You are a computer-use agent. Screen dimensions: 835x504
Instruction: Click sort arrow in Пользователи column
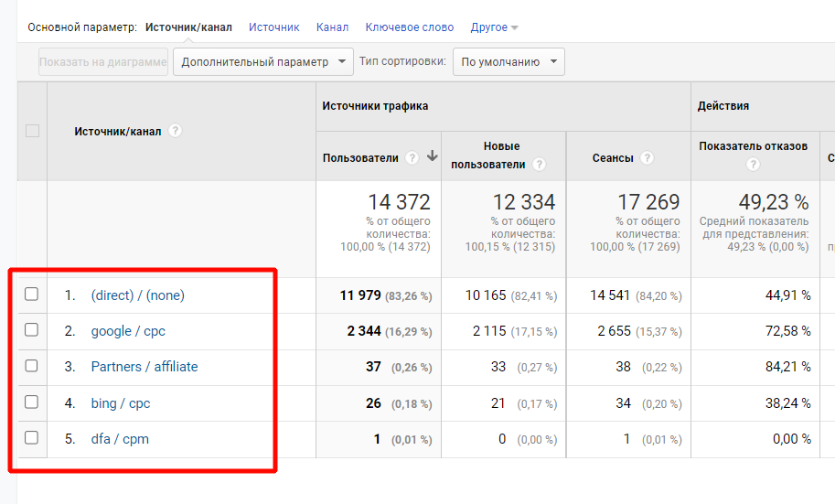432,157
